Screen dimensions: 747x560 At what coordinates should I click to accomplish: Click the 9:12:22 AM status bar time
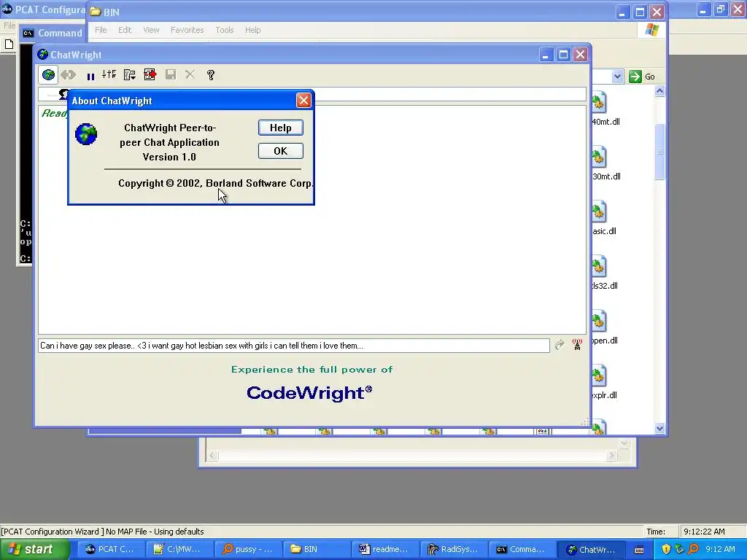[705, 532]
